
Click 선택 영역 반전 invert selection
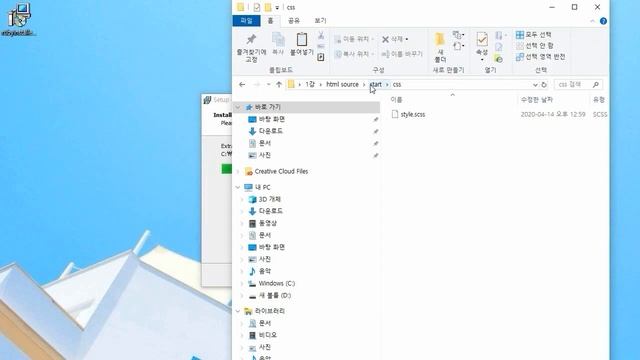point(540,57)
